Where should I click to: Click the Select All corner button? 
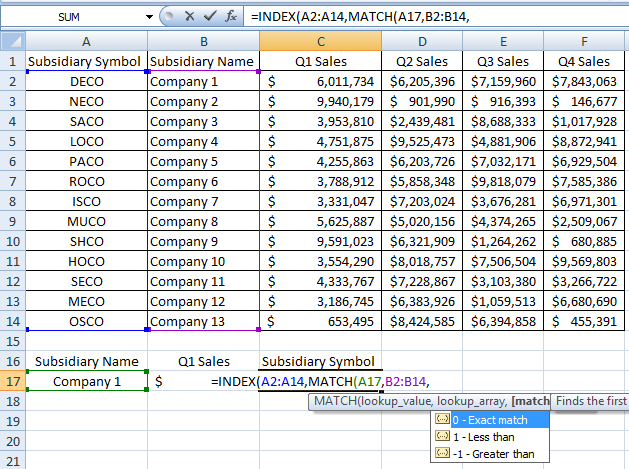(x=13, y=41)
